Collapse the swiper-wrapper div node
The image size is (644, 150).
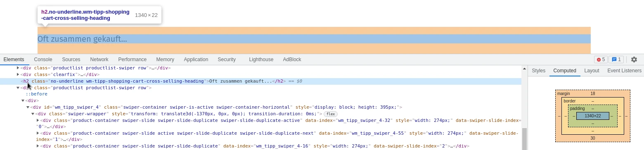click(x=33, y=114)
